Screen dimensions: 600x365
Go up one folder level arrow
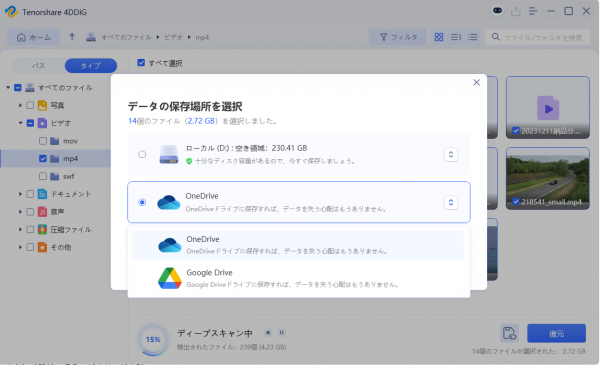tap(72, 37)
